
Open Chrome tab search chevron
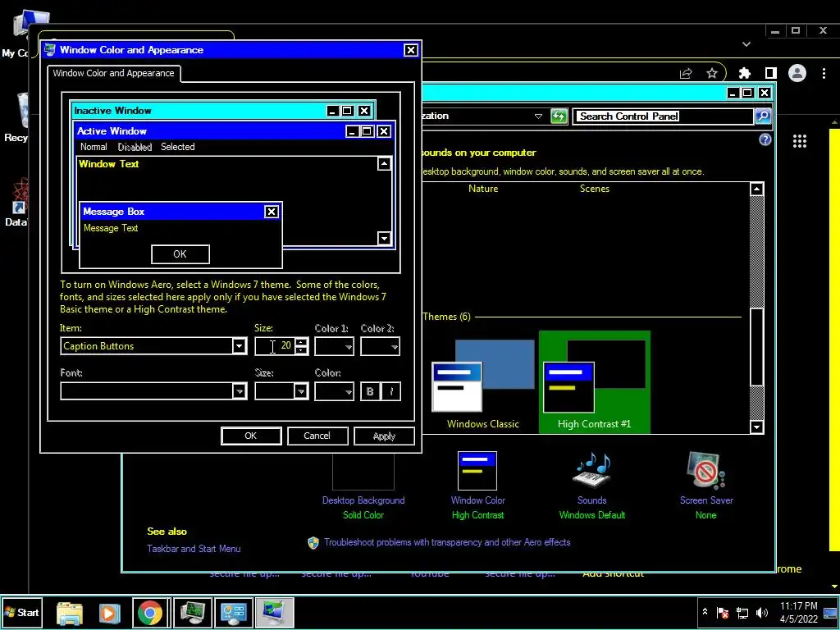746,44
